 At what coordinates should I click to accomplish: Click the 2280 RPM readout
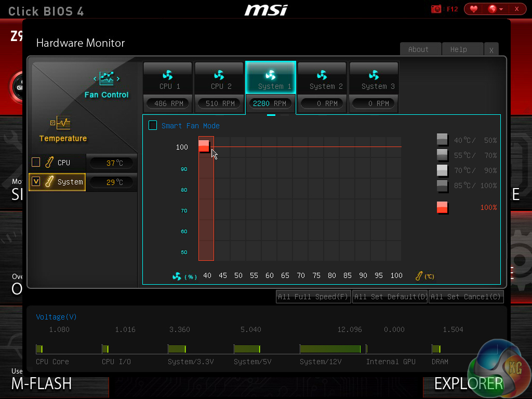coord(270,103)
